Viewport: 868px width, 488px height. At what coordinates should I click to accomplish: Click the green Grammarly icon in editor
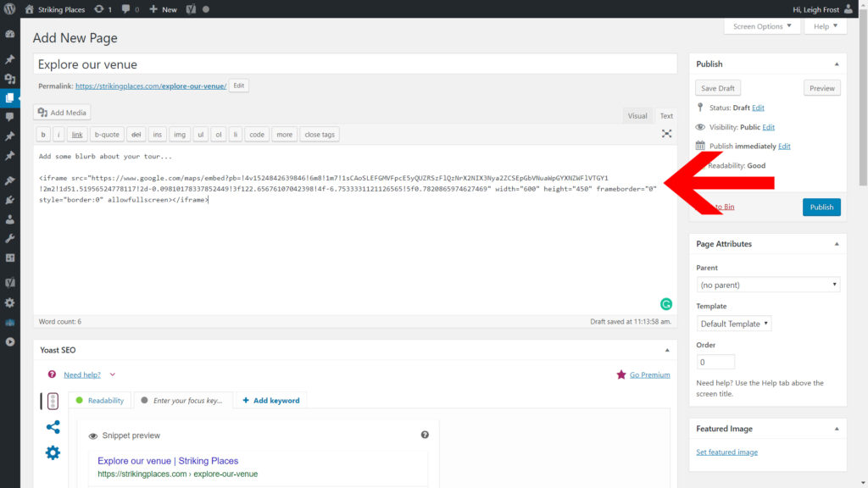tap(666, 304)
